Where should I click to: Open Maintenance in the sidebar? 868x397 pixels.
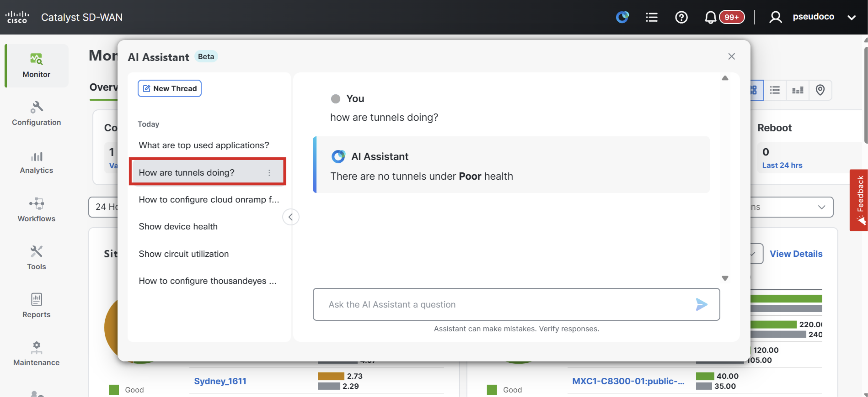(36, 354)
